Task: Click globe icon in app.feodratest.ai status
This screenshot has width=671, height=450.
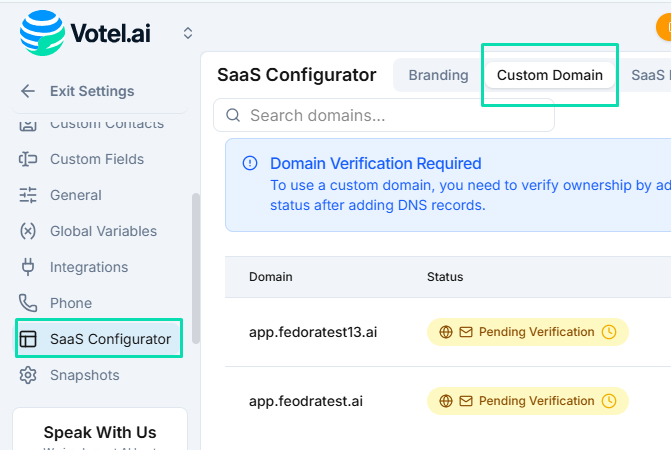Action: pyautogui.click(x=446, y=401)
